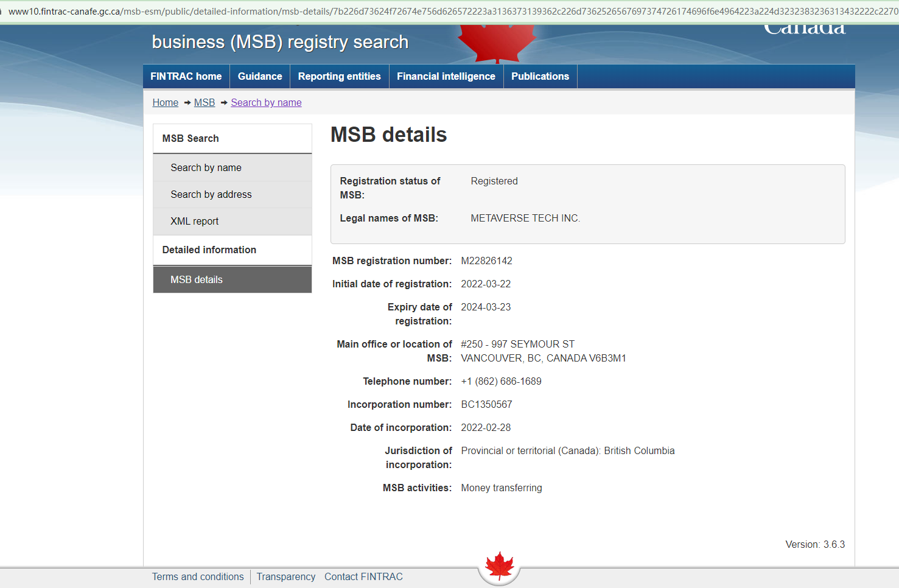Click date of incorporation 2022-02-28
Image resolution: width=899 pixels, height=588 pixels.
pos(486,428)
